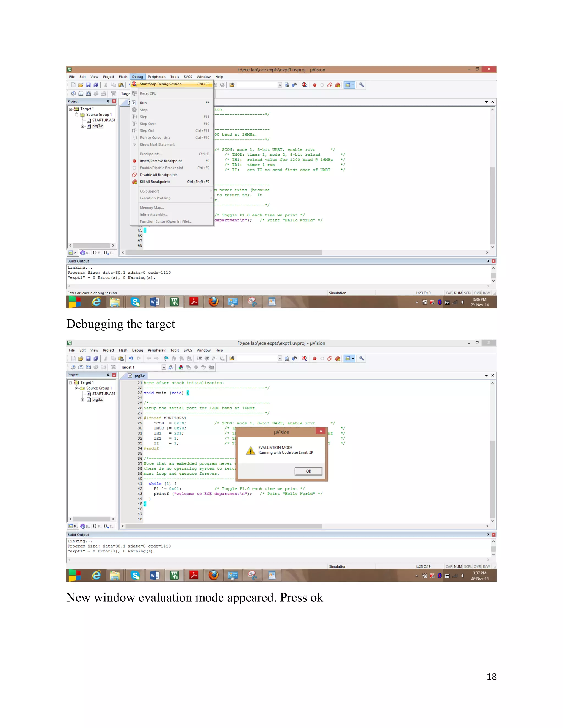Image resolution: width=563 pixels, height=728 pixels.
Task: Open the Target 1 dropdown in the lower toolbar
Action: (x=164, y=367)
